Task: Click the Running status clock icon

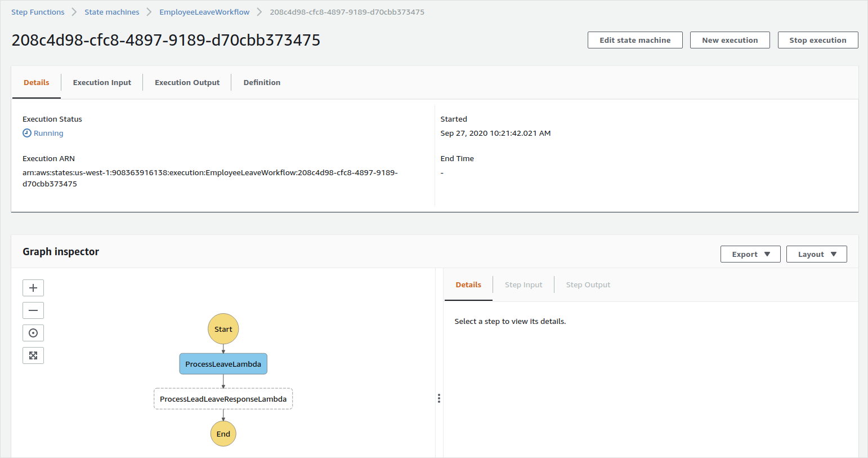Action: tap(26, 133)
